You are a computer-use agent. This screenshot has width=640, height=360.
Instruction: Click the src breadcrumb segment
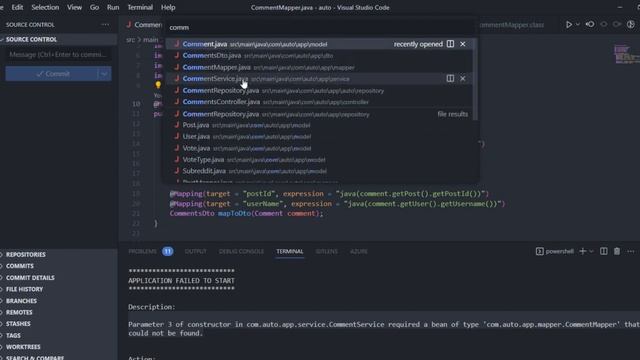pyautogui.click(x=130, y=40)
